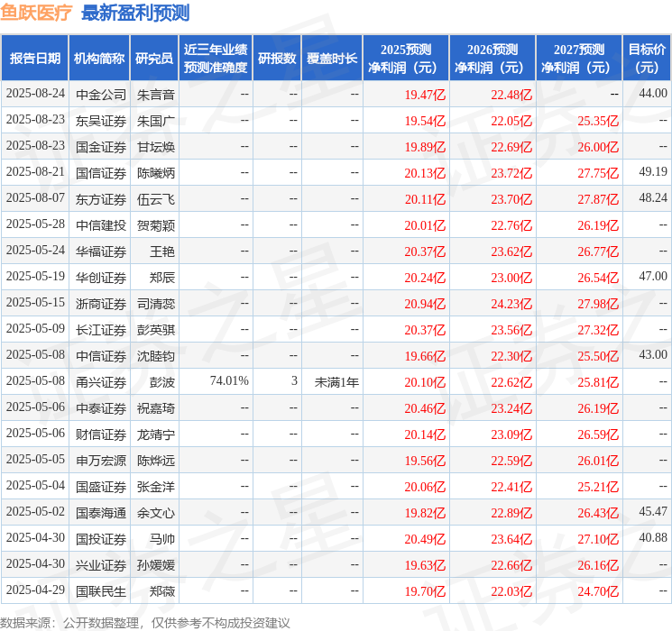The image size is (672, 631).
Task: Click analyst name 朱言音
Action: click(156, 95)
